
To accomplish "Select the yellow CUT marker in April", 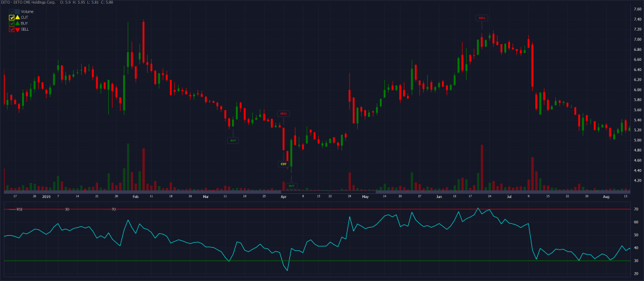I will coord(284,163).
